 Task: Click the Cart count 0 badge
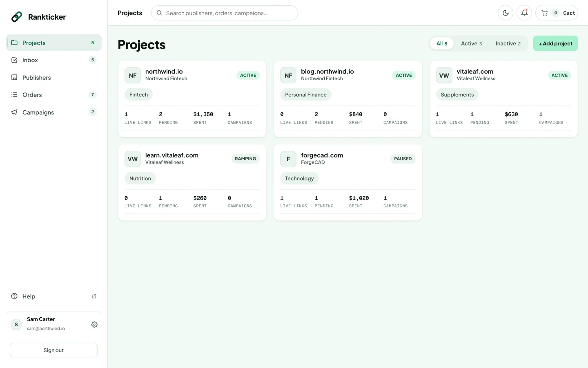[555, 13]
